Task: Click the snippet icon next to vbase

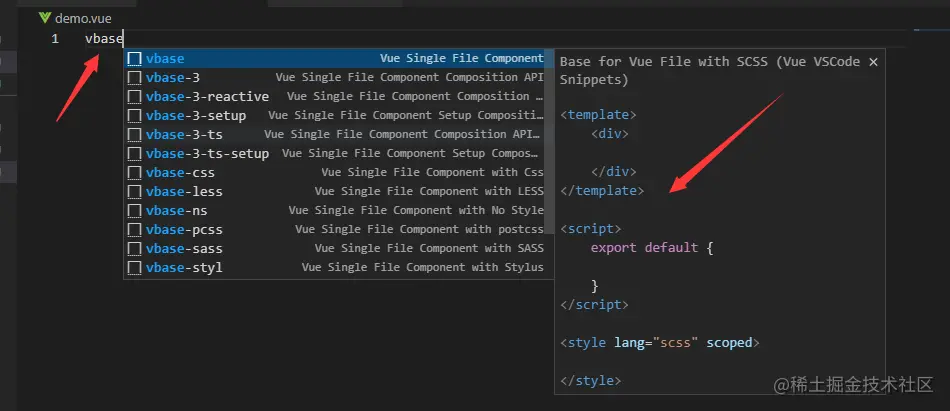Action: click(x=135, y=59)
